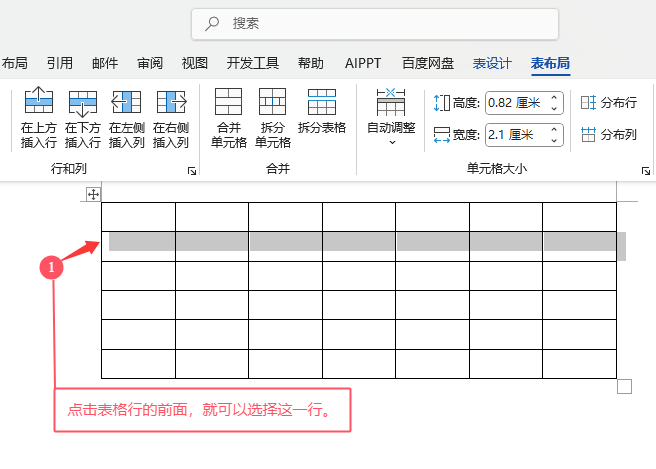The width and height of the screenshot is (656, 469).
Task: Split the table with 拆分表格
Action: 322,111
